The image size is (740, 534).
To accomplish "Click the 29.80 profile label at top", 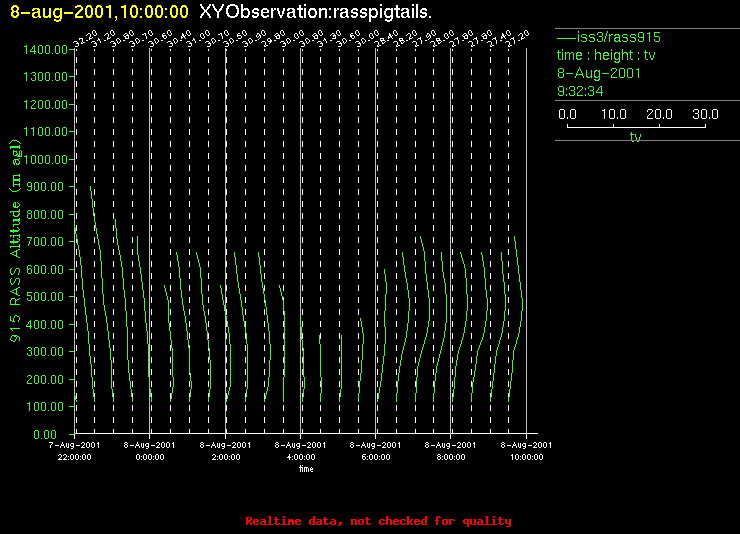I will [274, 38].
